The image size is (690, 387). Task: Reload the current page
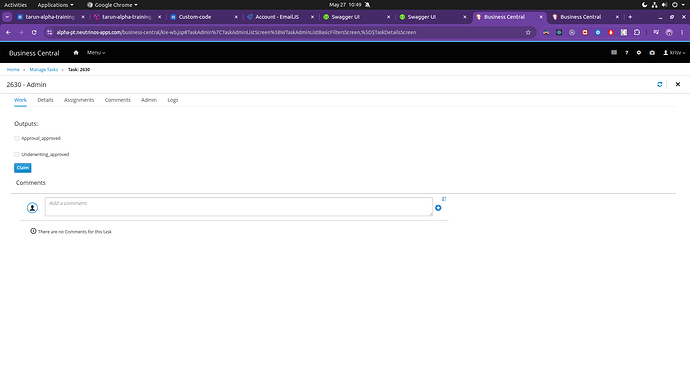(34, 32)
